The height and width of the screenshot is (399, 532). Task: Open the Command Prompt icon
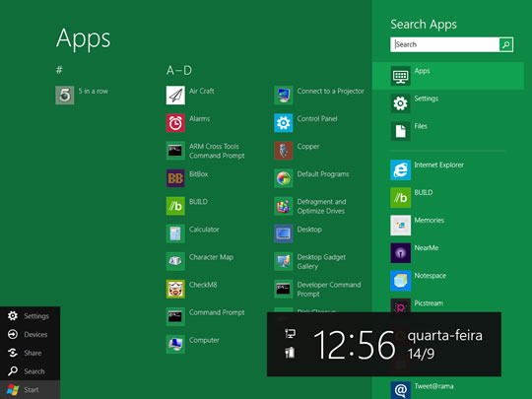(175, 316)
